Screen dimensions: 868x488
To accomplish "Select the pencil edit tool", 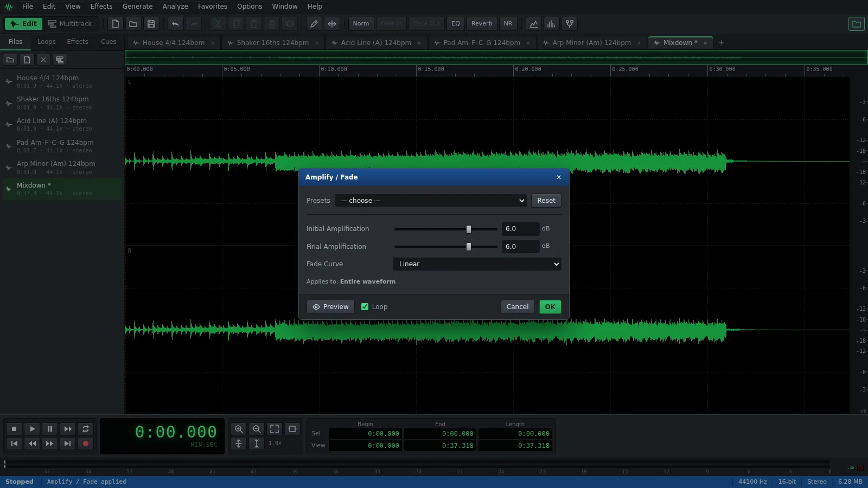I will coord(314,24).
